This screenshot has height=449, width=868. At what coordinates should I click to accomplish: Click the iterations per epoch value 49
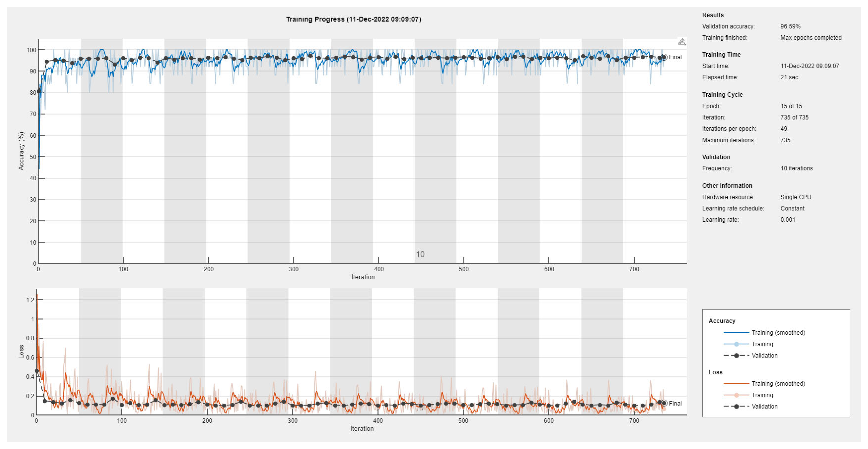pos(783,129)
